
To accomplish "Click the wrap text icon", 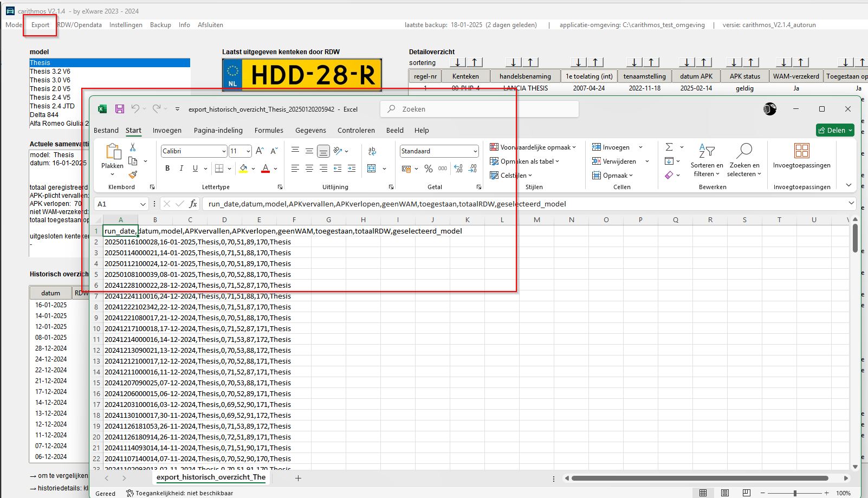I will (x=372, y=151).
